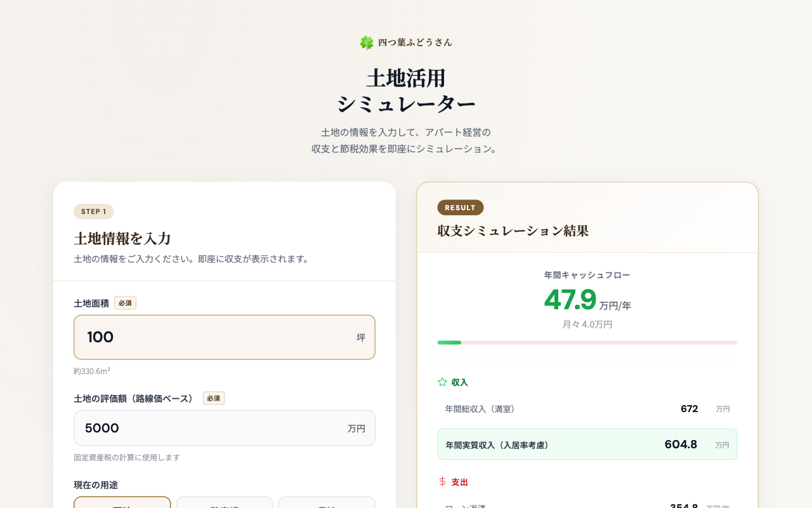Click the 土地面積 input showing 100

tap(225, 337)
